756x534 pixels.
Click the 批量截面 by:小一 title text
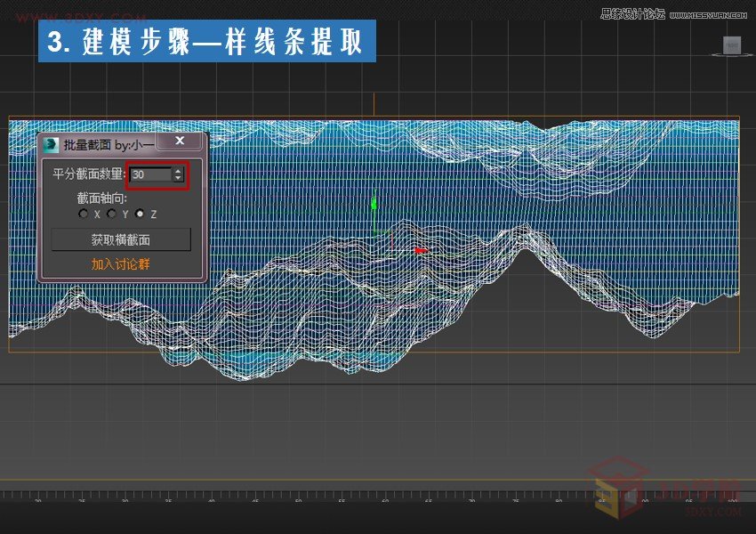pos(109,145)
